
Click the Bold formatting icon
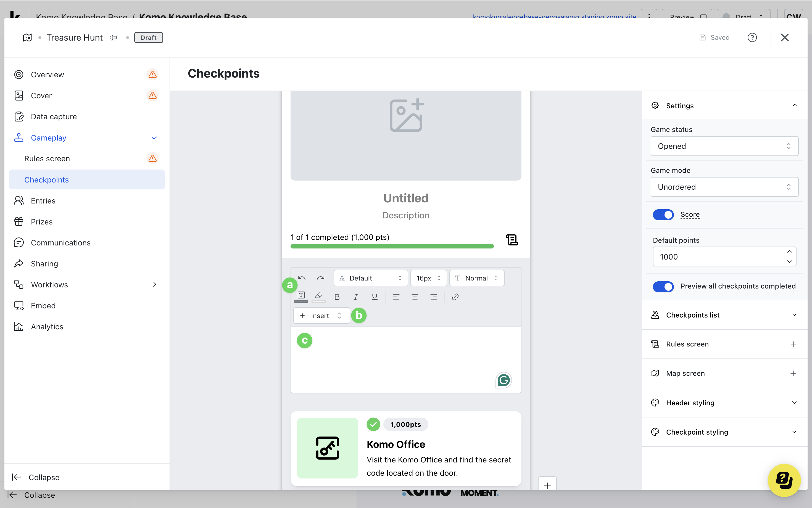(337, 297)
